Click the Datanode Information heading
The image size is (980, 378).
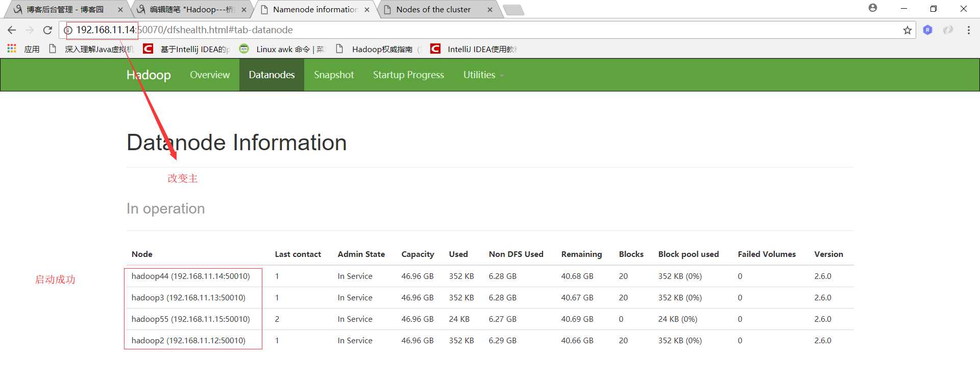tap(236, 143)
